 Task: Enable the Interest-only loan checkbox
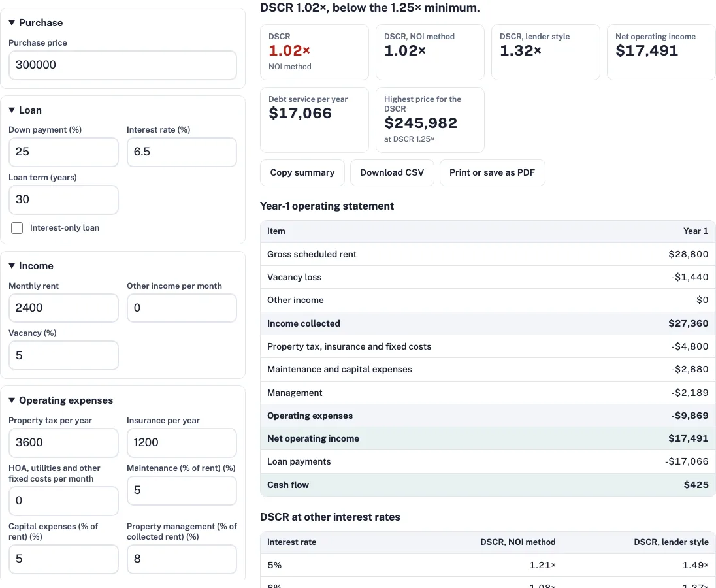point(17,228)
